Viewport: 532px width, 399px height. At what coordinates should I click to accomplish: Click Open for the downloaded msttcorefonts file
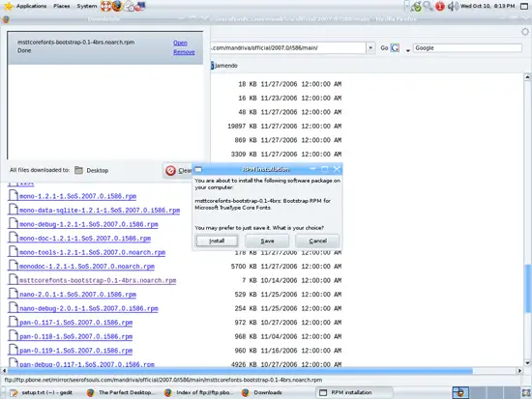point(180,43)
